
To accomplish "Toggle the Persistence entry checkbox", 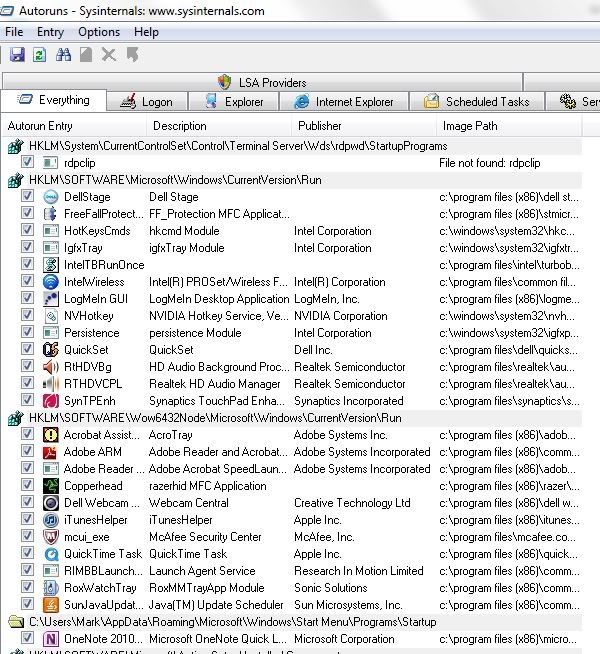I will coord(28,332).
